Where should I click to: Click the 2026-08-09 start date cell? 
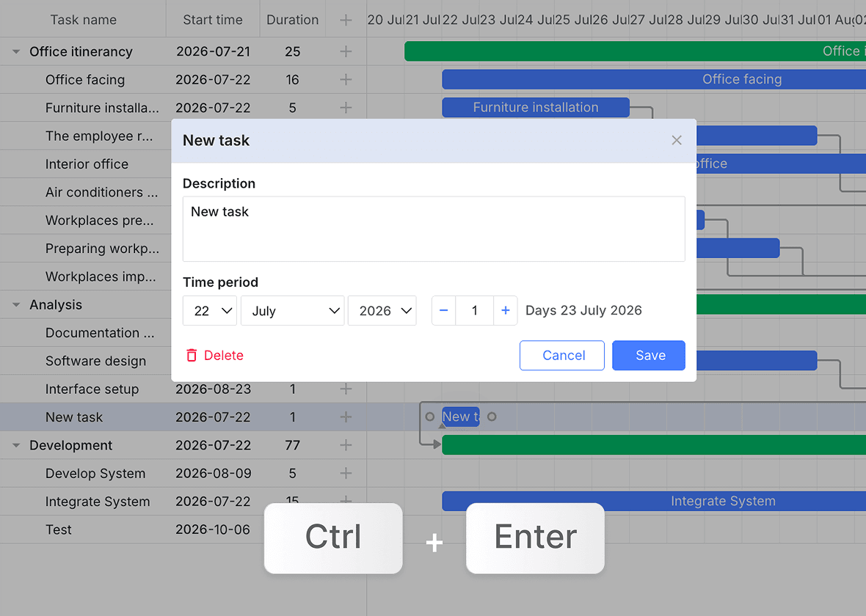(x=213, y=474)
